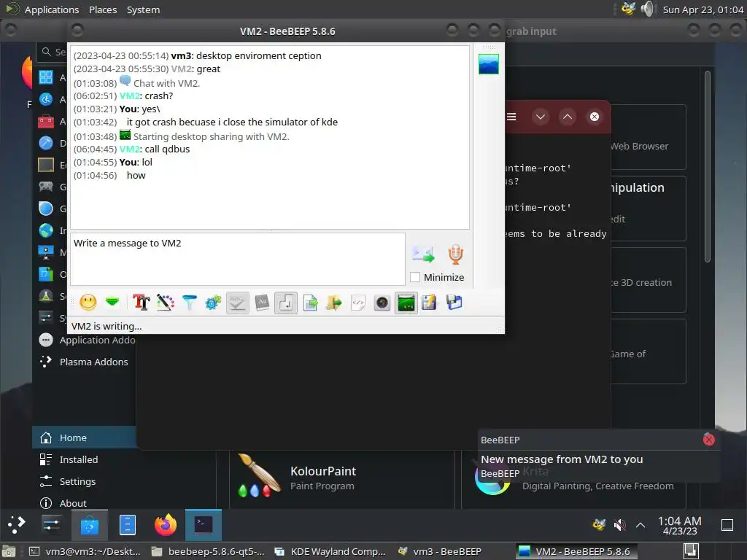Screen dimensions: 747x560
Task: Click the green down-arrow icon in chat toolbar
Action: pos(112,302)
